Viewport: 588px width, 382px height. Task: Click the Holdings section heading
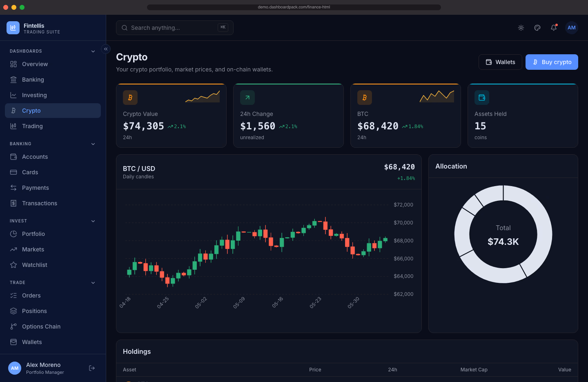137,351
